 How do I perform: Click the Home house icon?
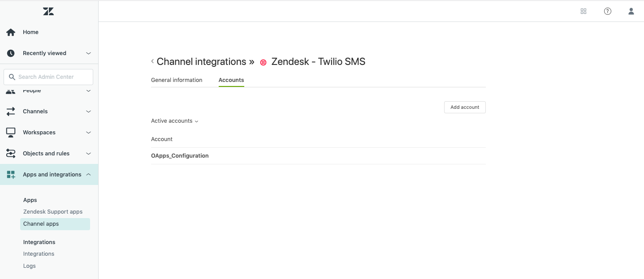11,32
